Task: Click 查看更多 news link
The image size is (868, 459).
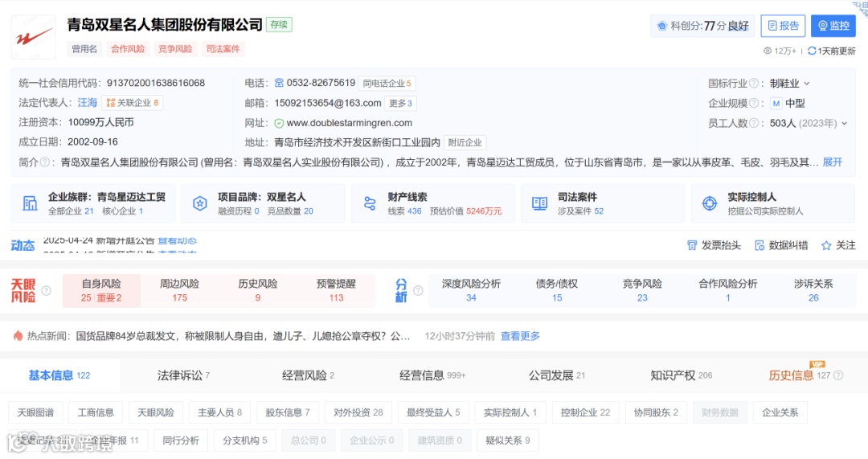Action: pos(520,336)
